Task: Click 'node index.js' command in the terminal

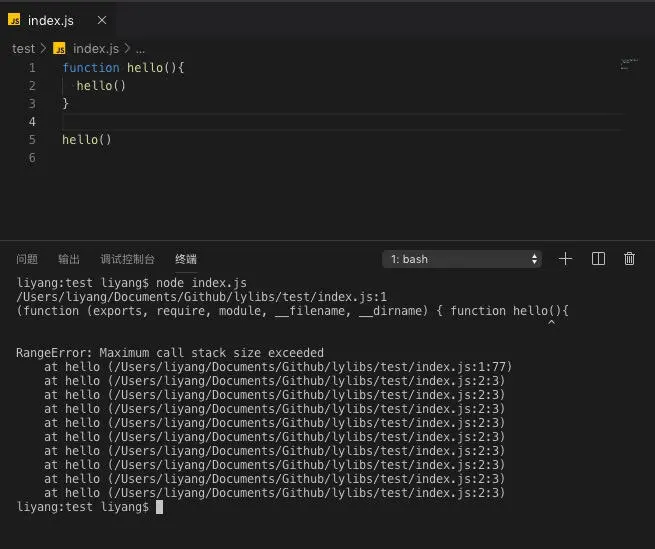Action: point(201,283)
